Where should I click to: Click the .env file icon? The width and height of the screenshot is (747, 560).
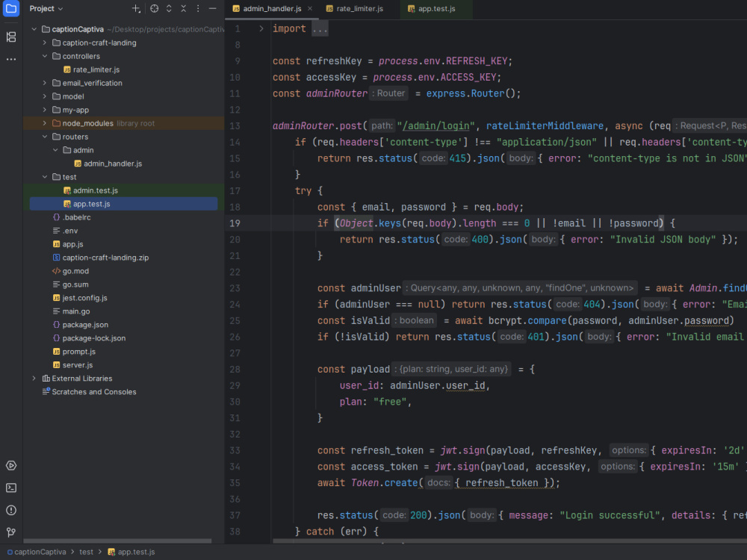click(56, 231)
